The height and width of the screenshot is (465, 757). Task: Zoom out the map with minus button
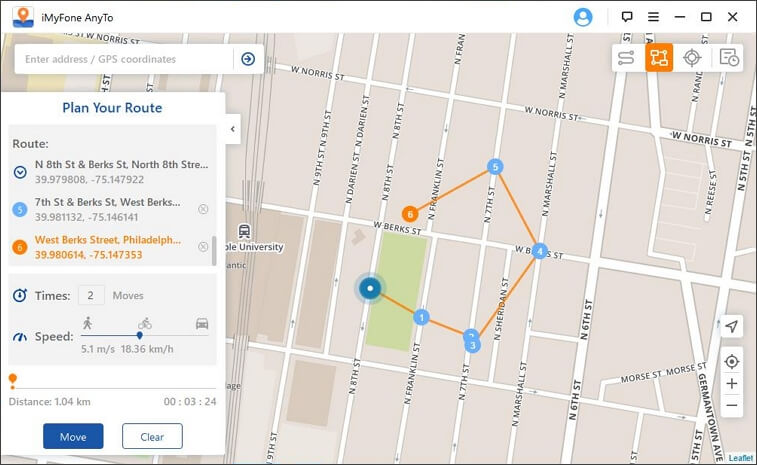click(x=732, y=405)
